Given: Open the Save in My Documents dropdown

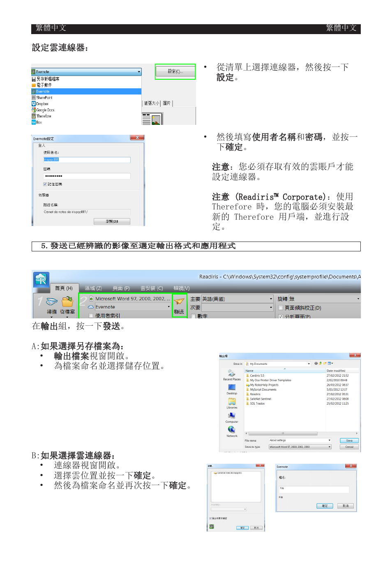Looking at the screenshot, I should coord(278,364).
